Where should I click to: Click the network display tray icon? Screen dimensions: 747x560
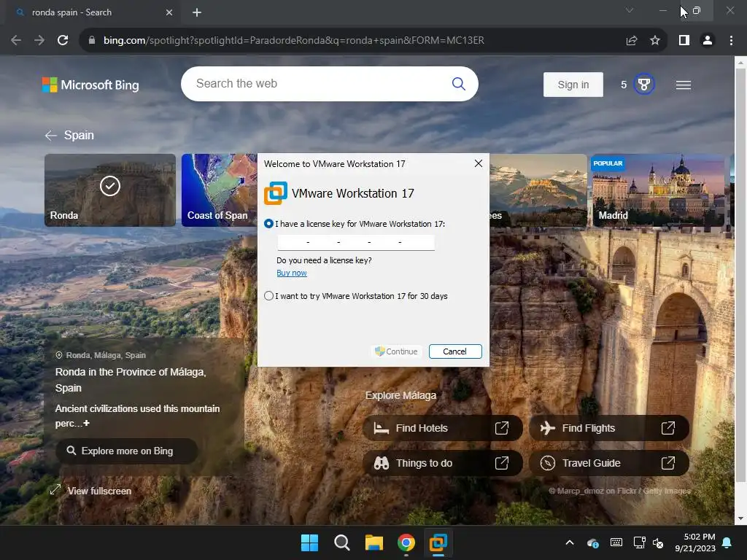(x=639, y=542)
